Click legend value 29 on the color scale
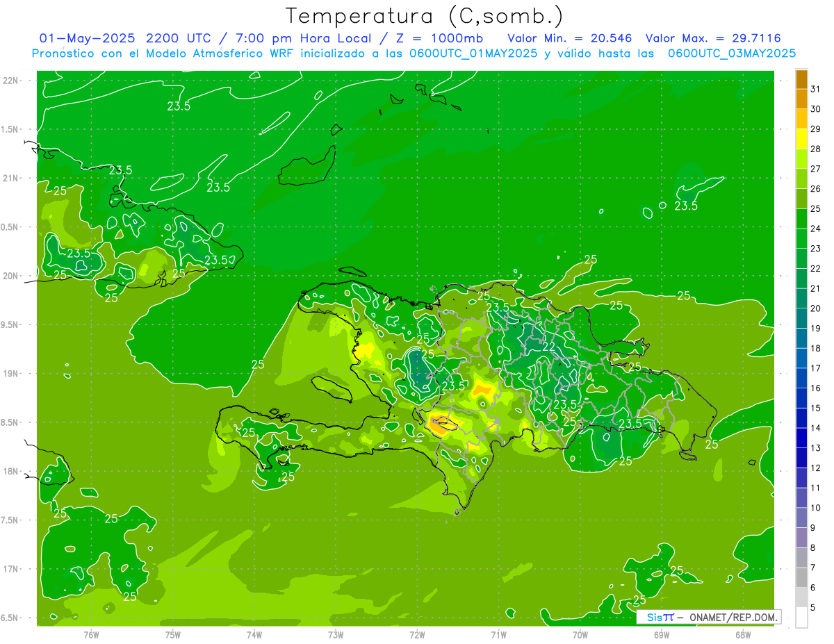 [x=815, y=129]
